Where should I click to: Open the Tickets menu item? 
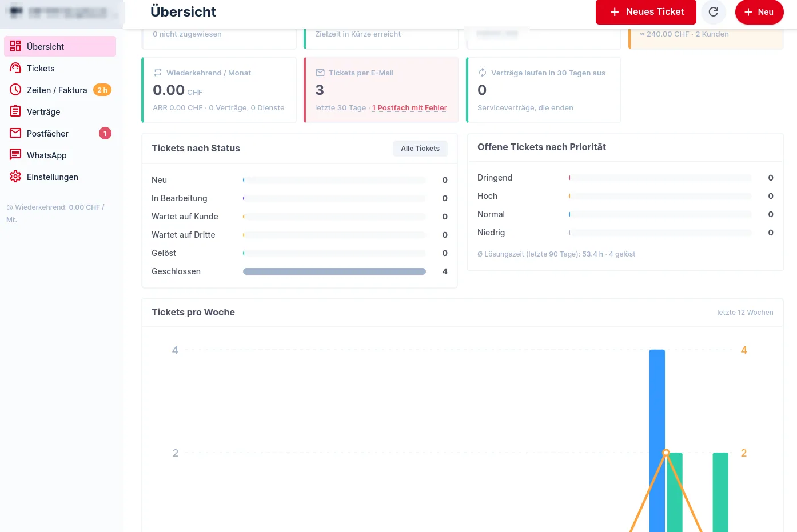click(60, 68)
